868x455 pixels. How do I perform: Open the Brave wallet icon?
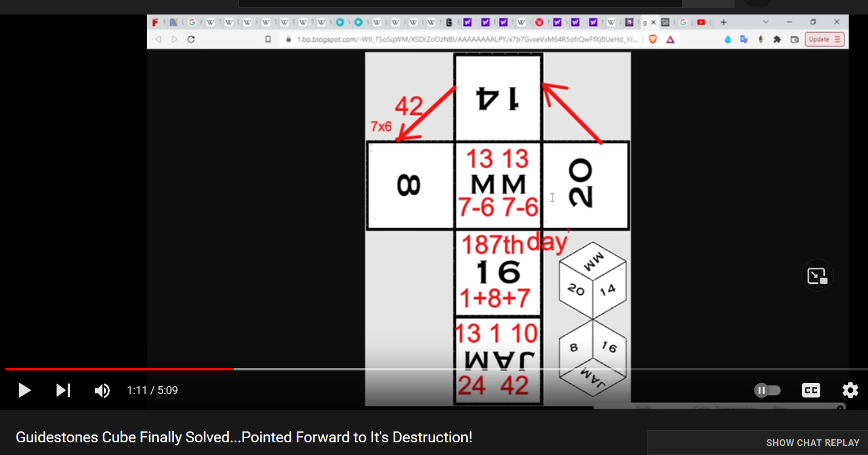[x=794, y=39]
